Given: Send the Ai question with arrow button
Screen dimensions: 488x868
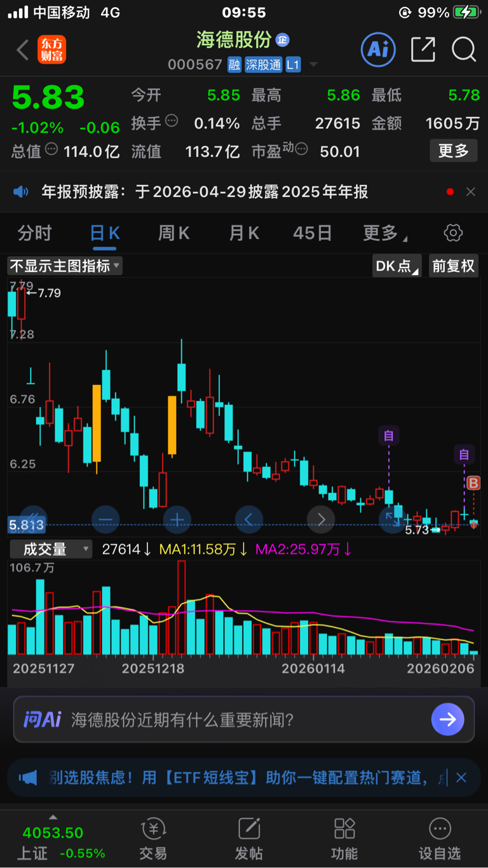Looking at the screenshot, I should click(448, 719).
